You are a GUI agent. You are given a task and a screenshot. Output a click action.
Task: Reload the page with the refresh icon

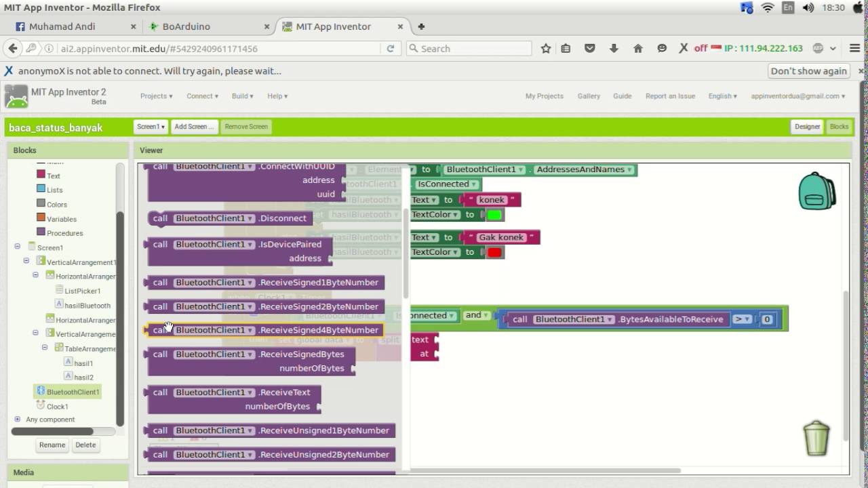tap(391, 49)
